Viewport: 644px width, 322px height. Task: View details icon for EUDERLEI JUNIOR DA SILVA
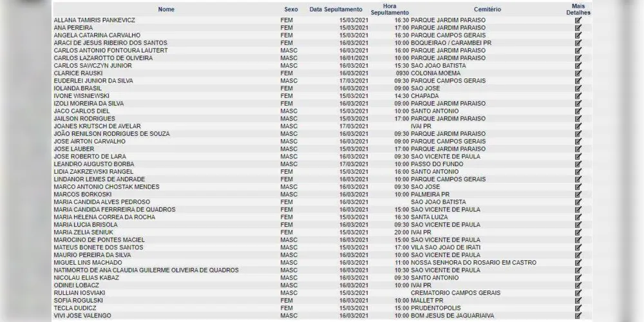[x=578, y=81]
